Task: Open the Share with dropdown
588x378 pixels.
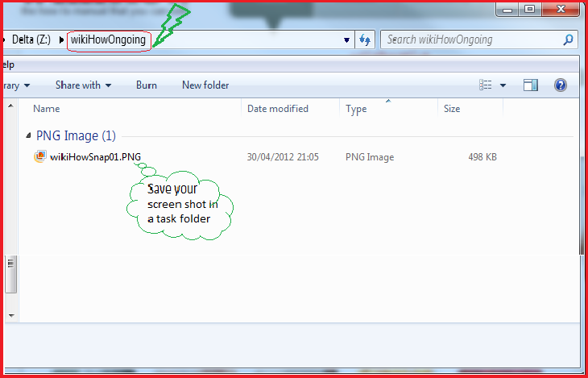Action: (83, 85)
